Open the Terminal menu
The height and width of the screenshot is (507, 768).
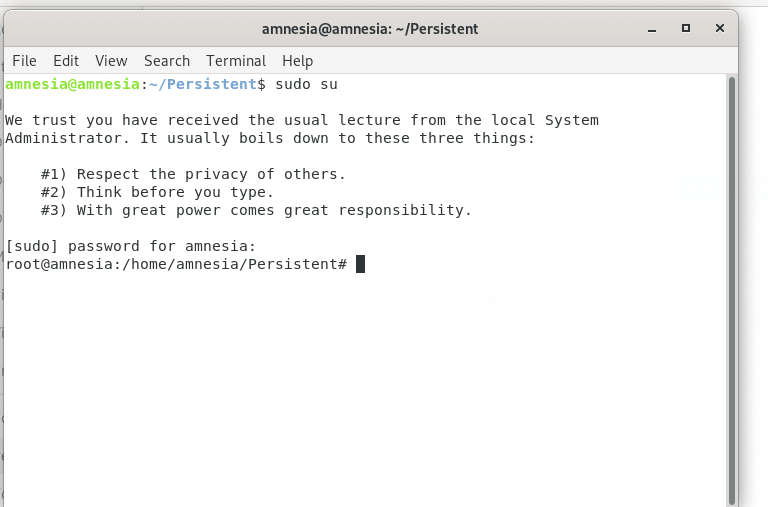click(x=236, y=61)
